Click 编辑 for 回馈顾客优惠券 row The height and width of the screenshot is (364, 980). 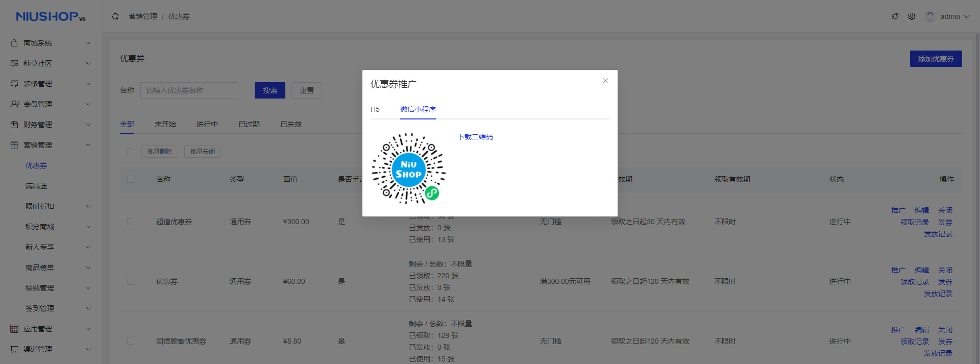click(x=922, y=330)
